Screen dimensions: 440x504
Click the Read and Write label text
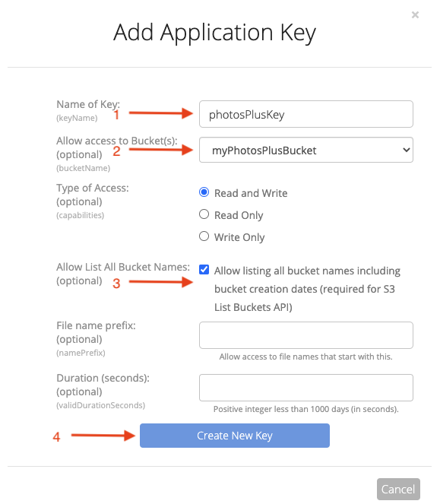[251, 193]
